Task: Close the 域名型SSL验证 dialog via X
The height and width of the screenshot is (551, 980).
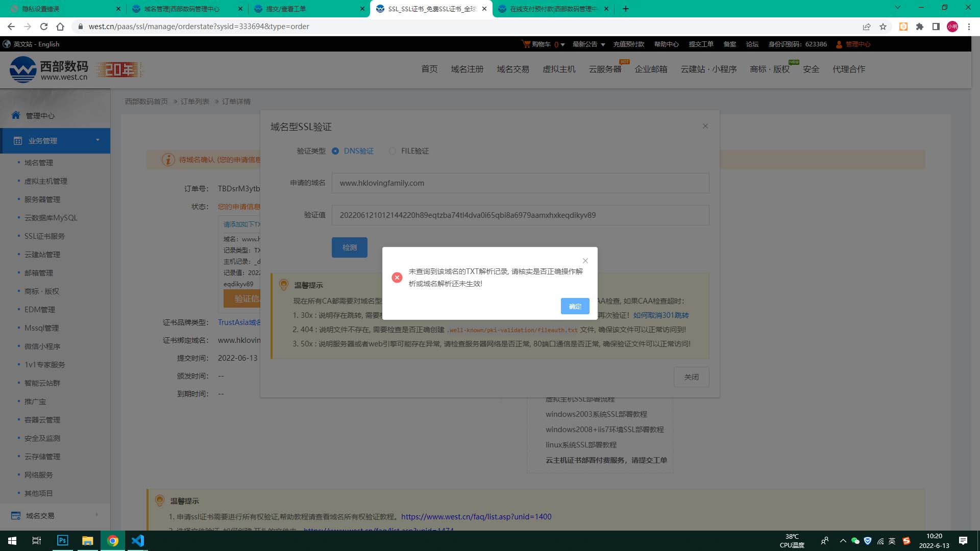Action: [705, 126]
